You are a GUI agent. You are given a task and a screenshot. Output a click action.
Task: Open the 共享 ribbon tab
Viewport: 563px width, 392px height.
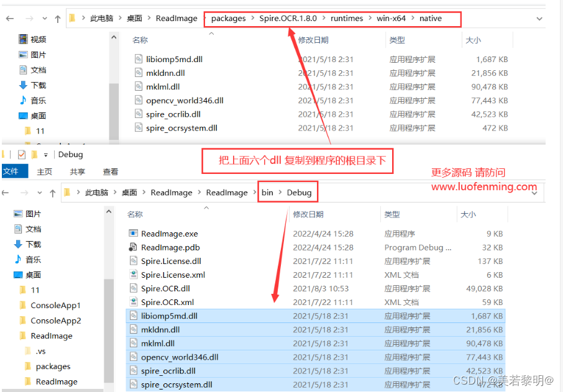click(x=77, y=171)
